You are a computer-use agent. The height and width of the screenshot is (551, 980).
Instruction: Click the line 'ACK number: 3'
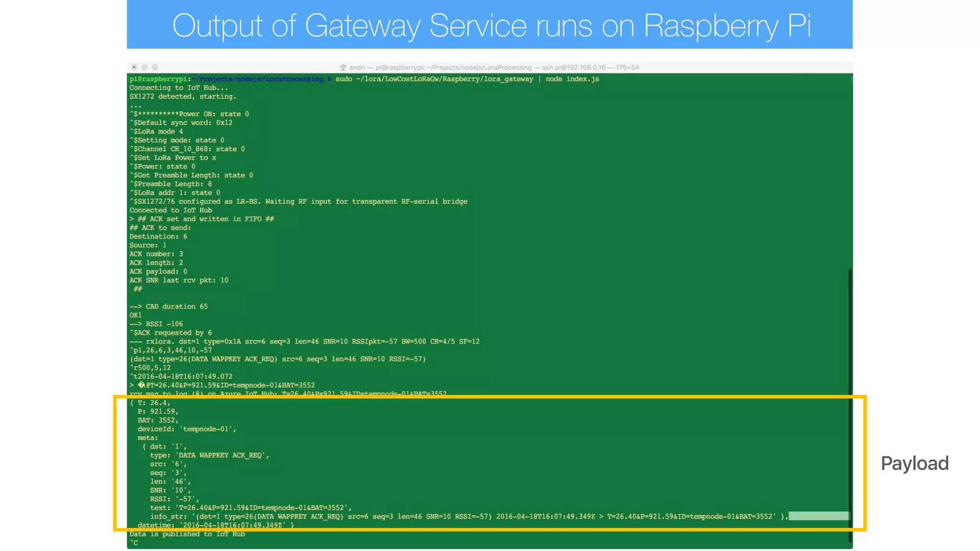pos(156,254)
